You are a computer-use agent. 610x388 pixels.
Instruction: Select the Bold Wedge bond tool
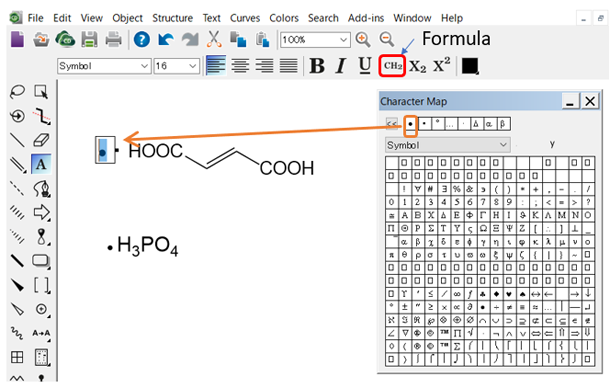[x=17, y=285]
